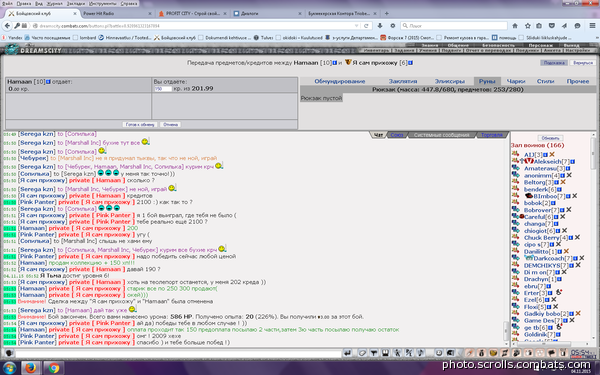This screenshot has height=375, width=600.
Task: Select the Заклятия inventory tab
Action: pyautogui.click(x=403, y=81)
